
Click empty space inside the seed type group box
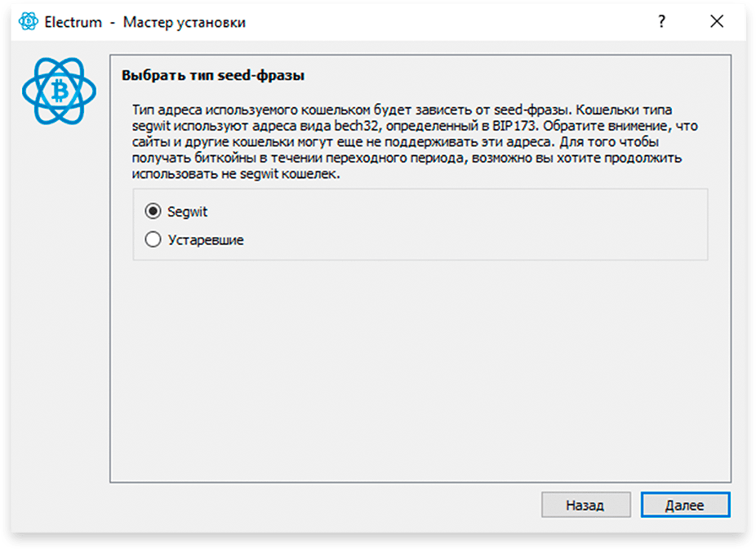(x=463, y=225)
